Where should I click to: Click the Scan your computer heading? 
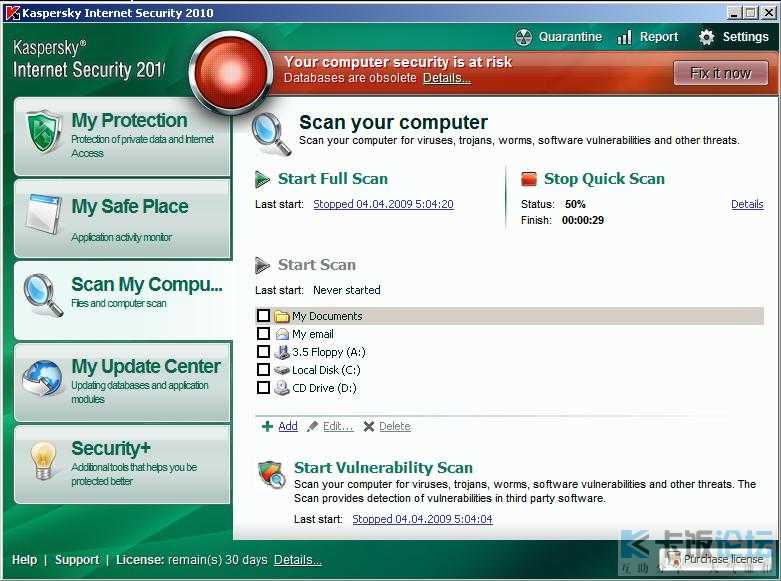(x=393, y=122)
